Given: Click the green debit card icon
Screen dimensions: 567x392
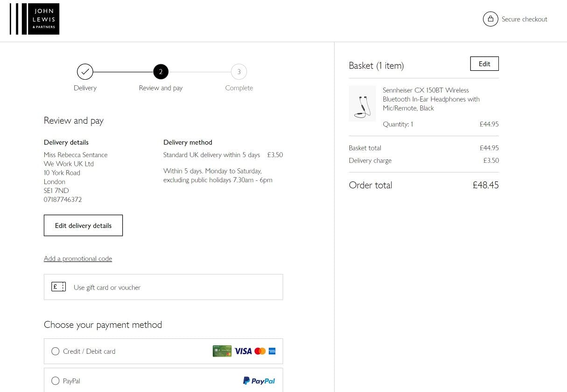Looking at the screenshot, I should click(222, 351).
